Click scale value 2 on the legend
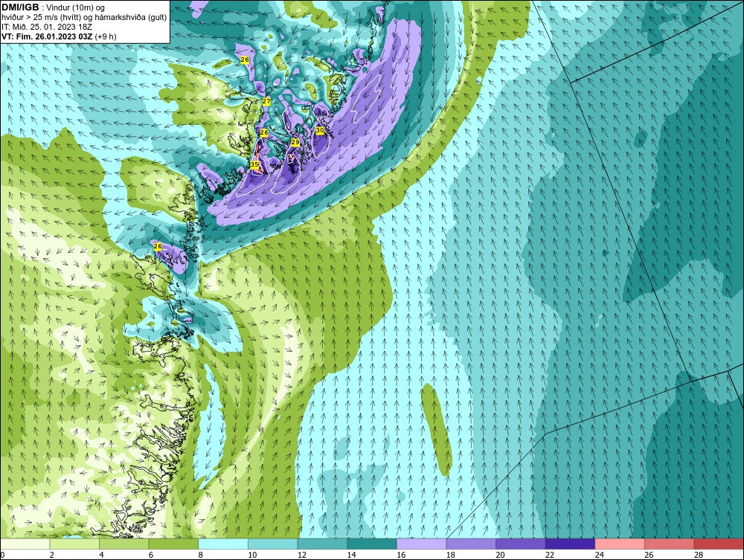The image size is (744, 560). click(x=52, y=555)
